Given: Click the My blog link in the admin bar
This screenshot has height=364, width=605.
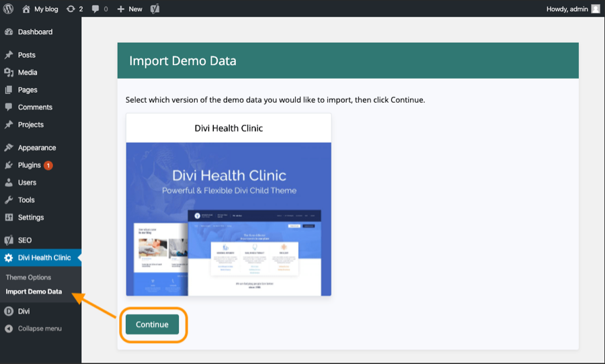Looking at the screenshot, I should [x=46, y=9].
